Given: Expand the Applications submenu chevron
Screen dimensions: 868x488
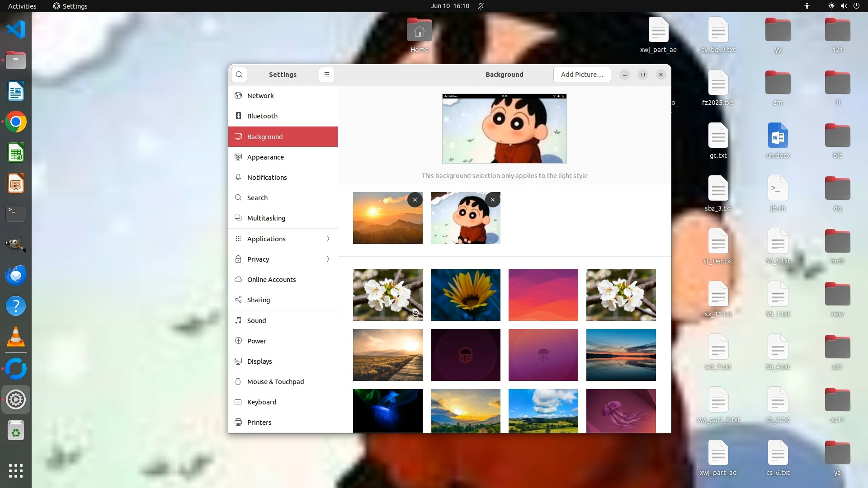Looking at the screenshot, I should 328,239.
